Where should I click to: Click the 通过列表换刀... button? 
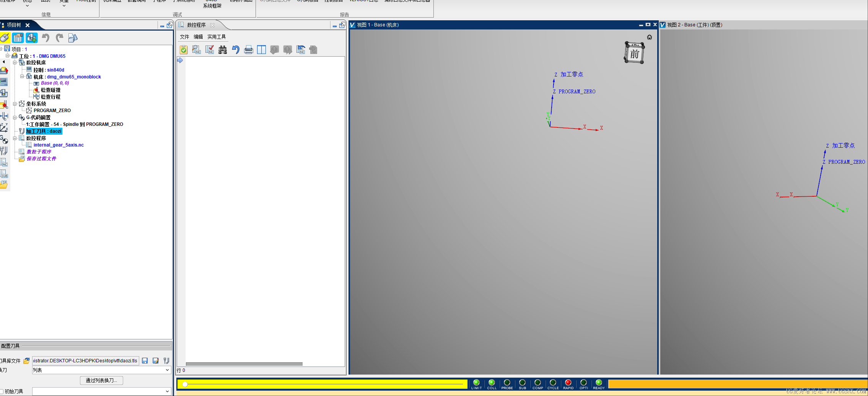pyautogui.click(x=101, y=380)
